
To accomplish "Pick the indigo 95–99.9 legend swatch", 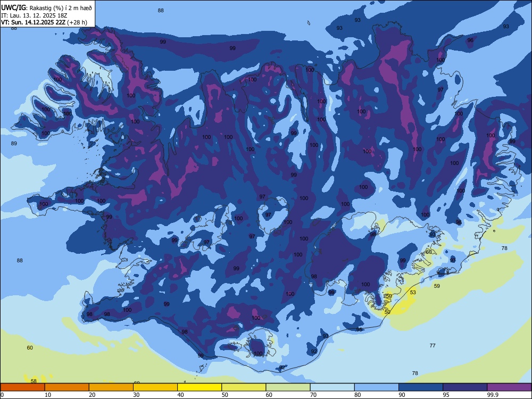I will coord(465,387).
